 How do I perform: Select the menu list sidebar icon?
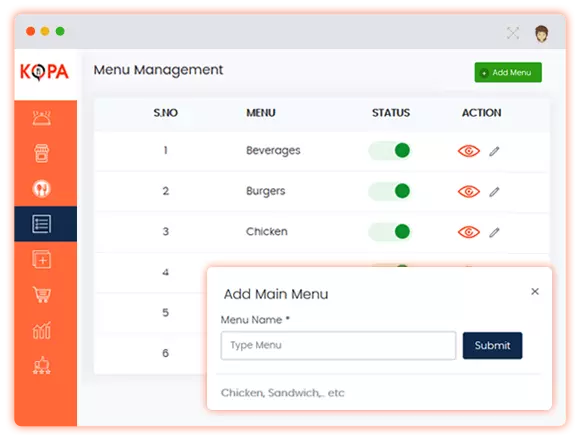coord(42,224)
